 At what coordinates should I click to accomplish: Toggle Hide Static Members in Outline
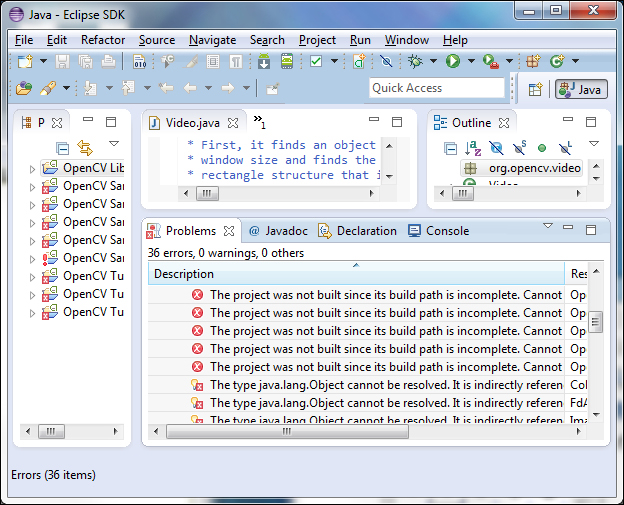(x=519, y=148)
